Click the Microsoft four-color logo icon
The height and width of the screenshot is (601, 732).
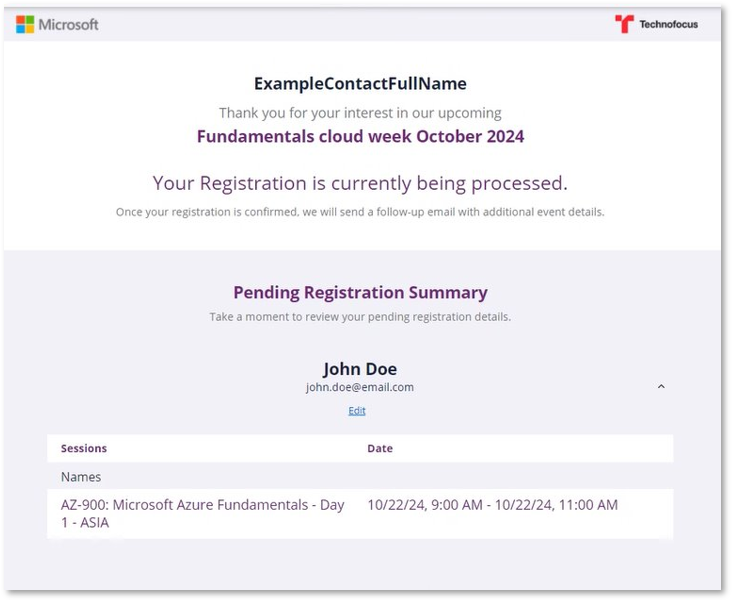[25, 24]
